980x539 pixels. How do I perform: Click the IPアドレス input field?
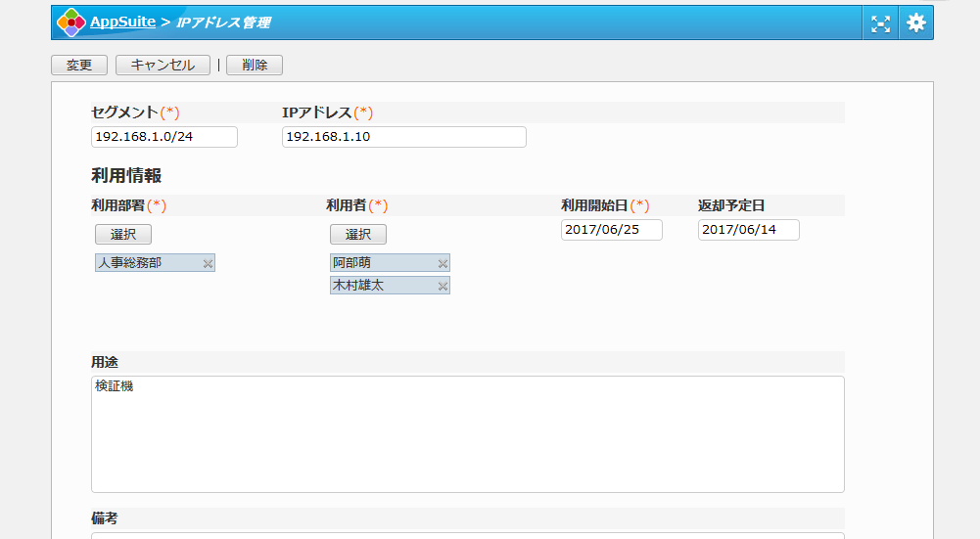point(403,137)
